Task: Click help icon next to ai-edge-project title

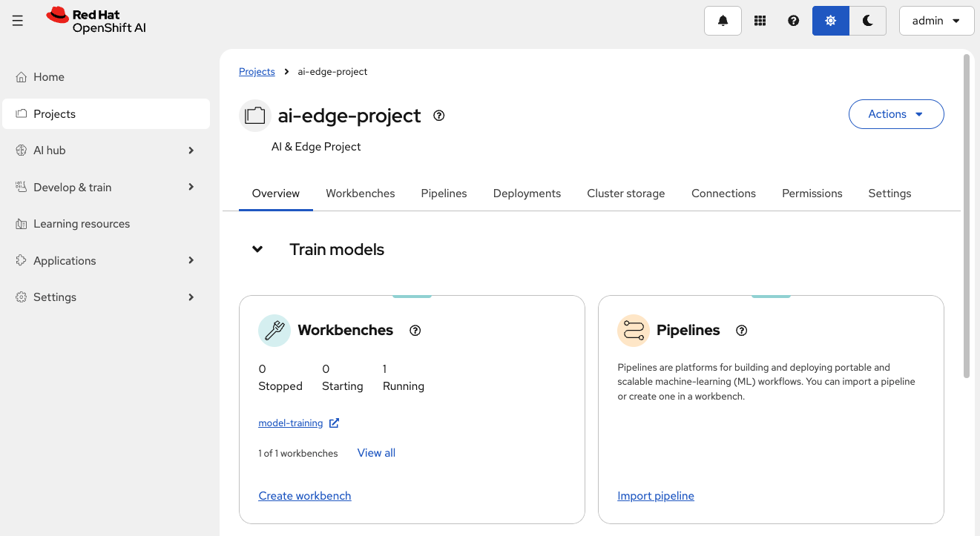Action: pos(439,116)
